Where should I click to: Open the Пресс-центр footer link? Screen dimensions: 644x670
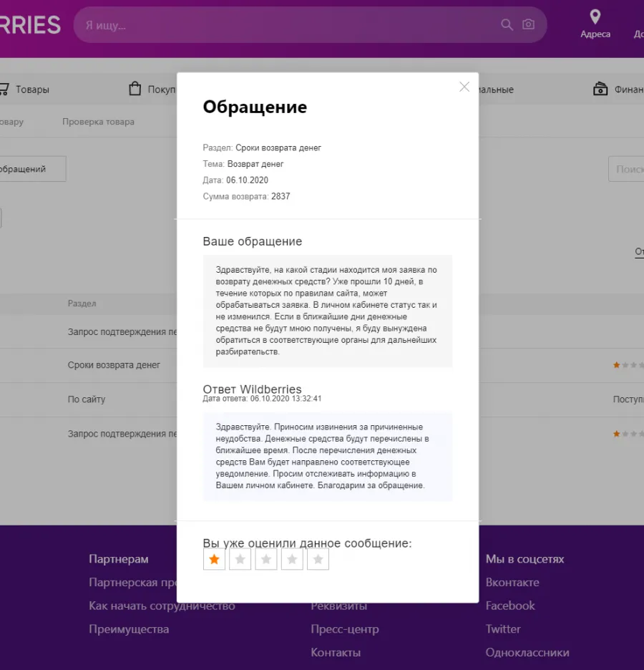click(x=345, y=629)
